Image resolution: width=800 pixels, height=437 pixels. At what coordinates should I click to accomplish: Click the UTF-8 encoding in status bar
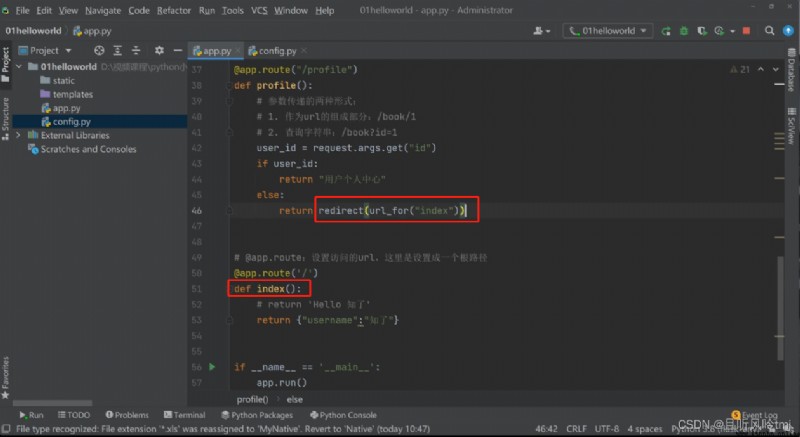(607, 429)
